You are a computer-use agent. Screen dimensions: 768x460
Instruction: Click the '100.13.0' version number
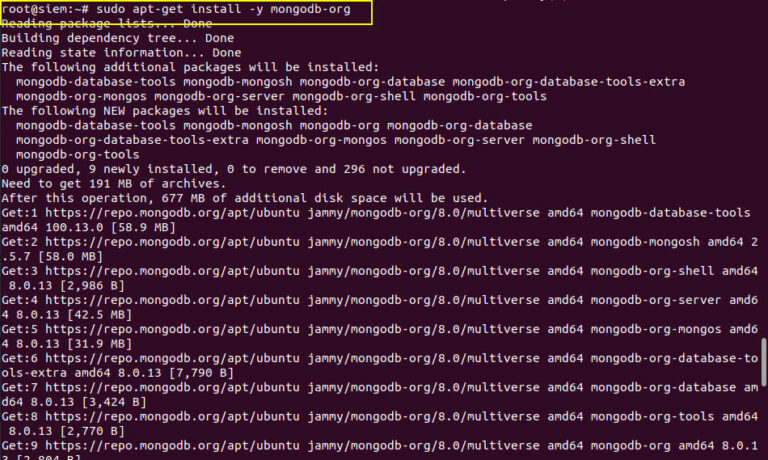pyautogui.click(x=74, y=227)
